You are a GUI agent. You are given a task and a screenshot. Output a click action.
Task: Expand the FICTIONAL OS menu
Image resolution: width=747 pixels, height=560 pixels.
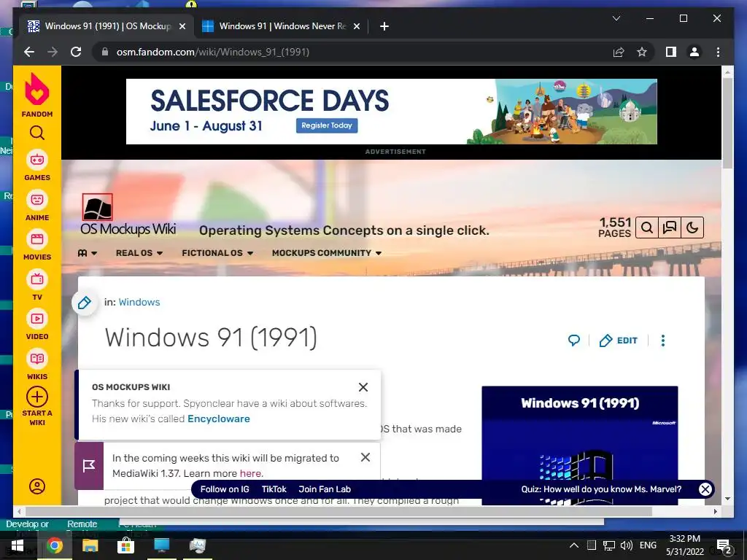[217, 253]
